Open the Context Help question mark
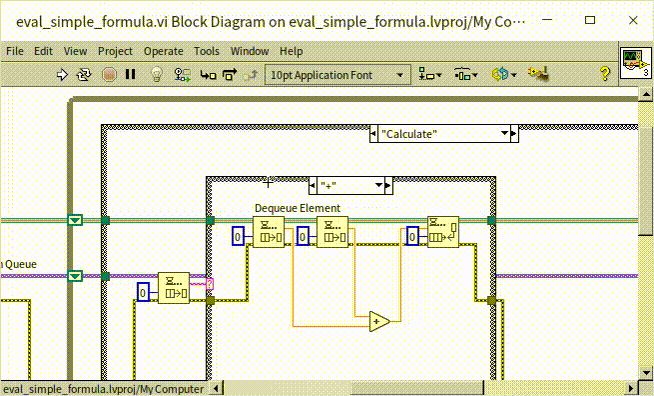This screenshot has height=396, width=654. pos(604,74)
